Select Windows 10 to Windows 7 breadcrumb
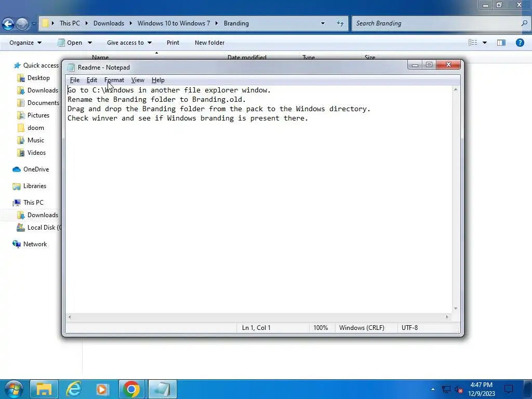532x399 pixels. pos(174,23)
